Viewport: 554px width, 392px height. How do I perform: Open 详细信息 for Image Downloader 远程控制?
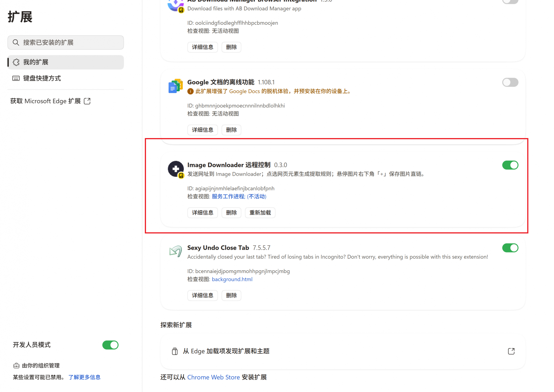coord(202,213)
